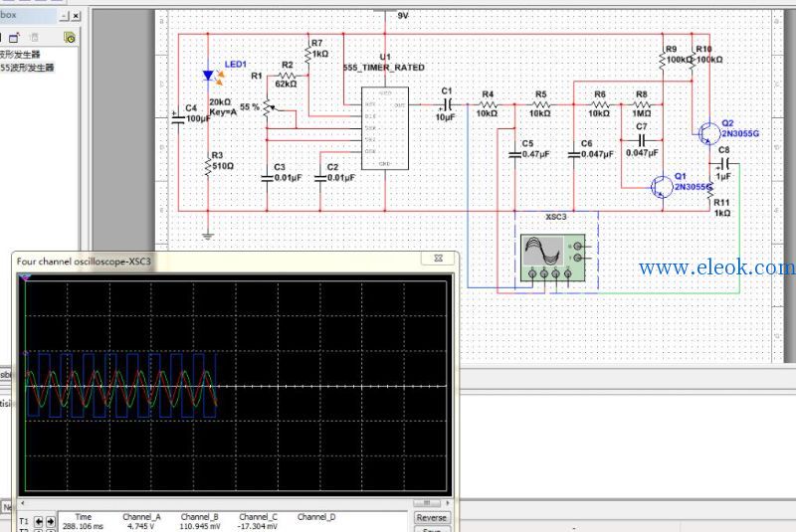
Task: Select resistor R9 100kΩ symbol
Action: [x=663, y=60]
